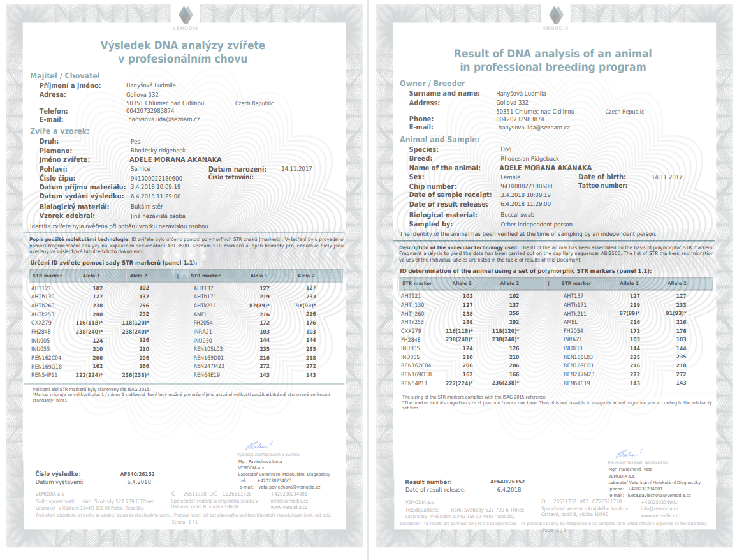The image size is (737, 560).
Task: Select marker AHTk211 in the Czech table
Action: pyautogui.click(x=205, y=306)
